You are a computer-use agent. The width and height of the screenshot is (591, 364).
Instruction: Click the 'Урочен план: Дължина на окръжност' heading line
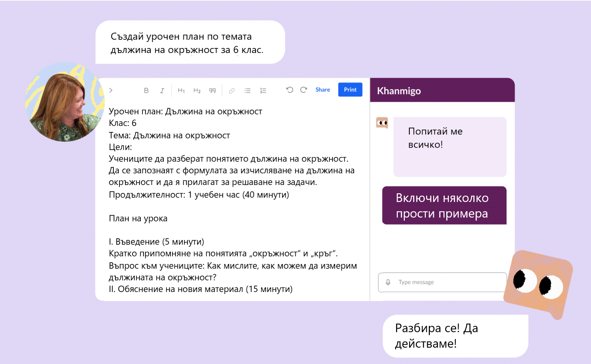point(186,111)
